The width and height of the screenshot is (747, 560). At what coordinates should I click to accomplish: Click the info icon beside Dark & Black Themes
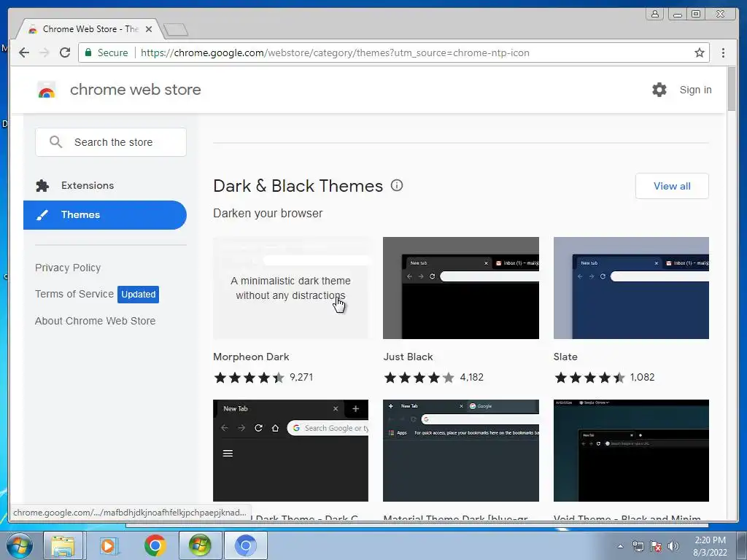pos(397,185)
